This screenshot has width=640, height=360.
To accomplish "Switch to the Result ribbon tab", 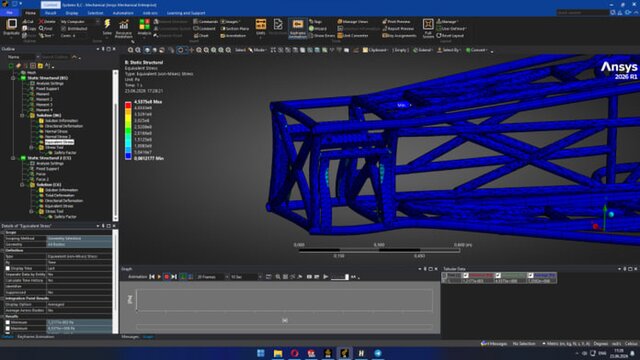I will [x=51, y=13].
